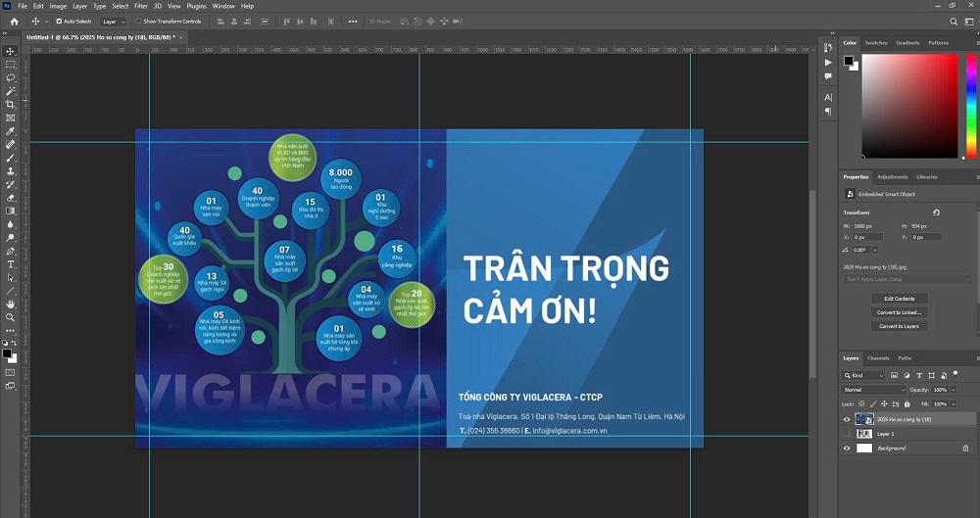Switch to the Channels tab

click(x=877, y=358)
